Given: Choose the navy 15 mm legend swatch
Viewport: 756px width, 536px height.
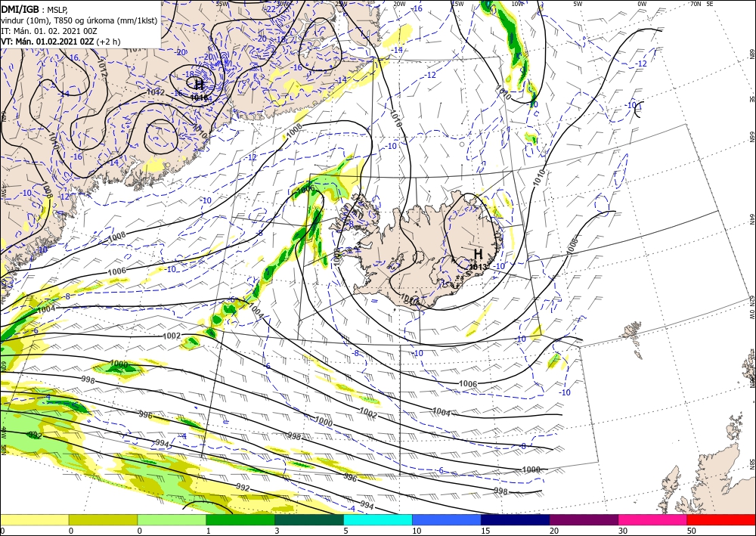Looking at the screenshot, I should [x=516, y=519].
